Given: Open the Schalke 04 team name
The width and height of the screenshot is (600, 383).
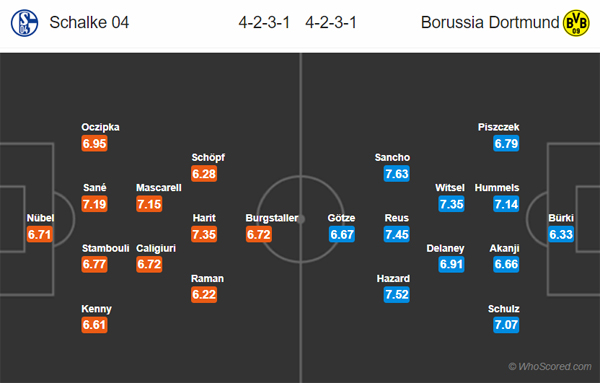Looking at the screenshot, I should (x=89, y=23).
